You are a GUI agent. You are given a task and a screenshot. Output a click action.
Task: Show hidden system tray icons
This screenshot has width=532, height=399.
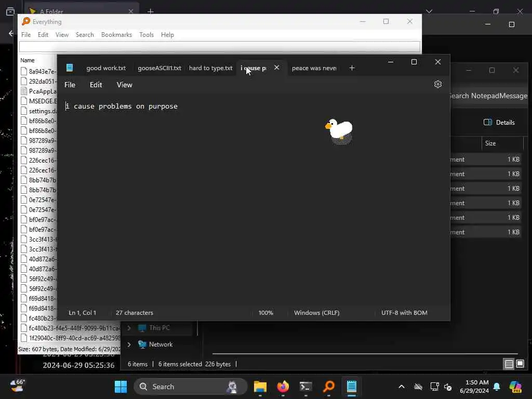coord(402,387)
